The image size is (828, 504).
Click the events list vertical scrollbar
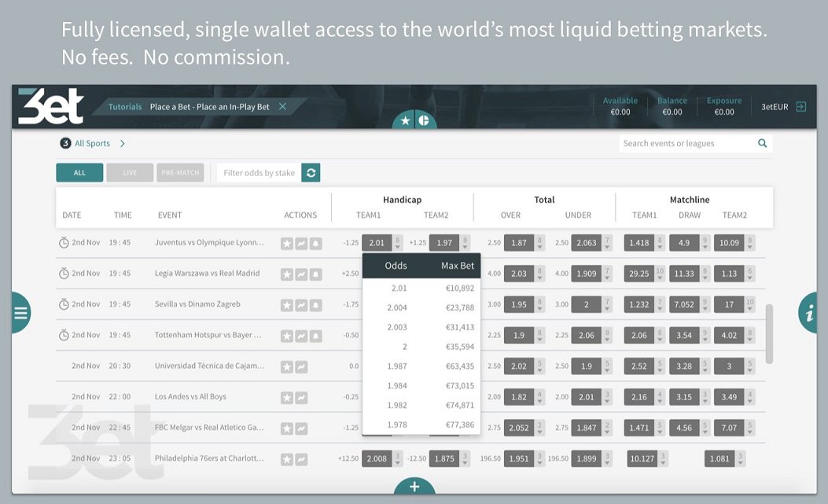769,333
